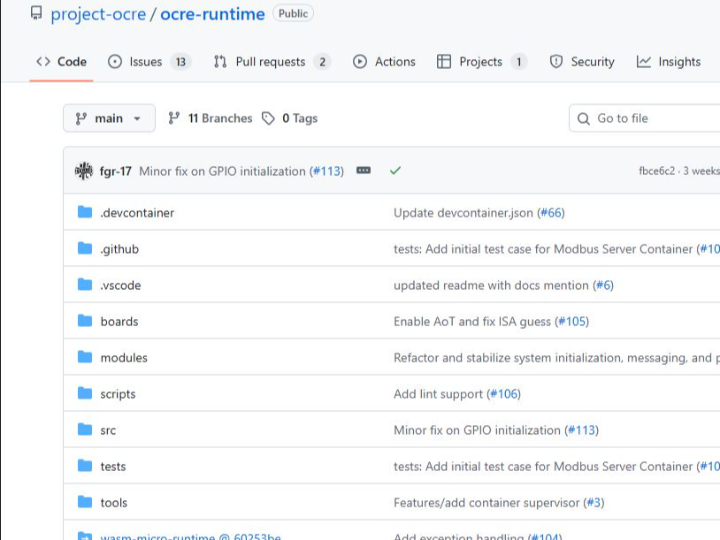Expand commit message ellipsis icon
This screenshot has width=720, height=540.
click(364, 171)
